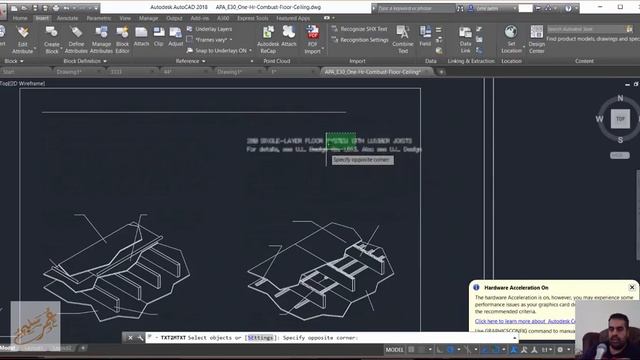
Task: Switch to the Start file tab
Action: pos(25,72)
